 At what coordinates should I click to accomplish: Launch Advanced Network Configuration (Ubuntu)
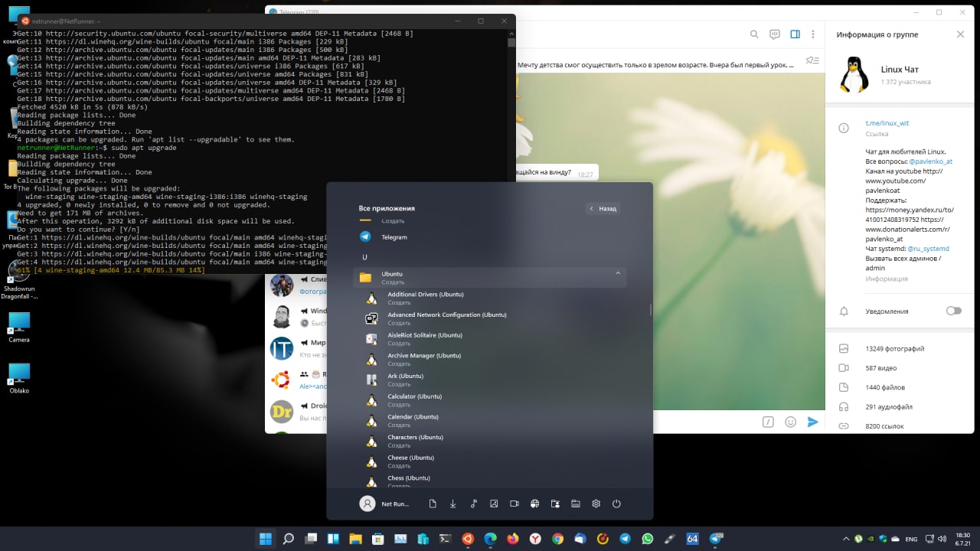(x=490, y=318)
